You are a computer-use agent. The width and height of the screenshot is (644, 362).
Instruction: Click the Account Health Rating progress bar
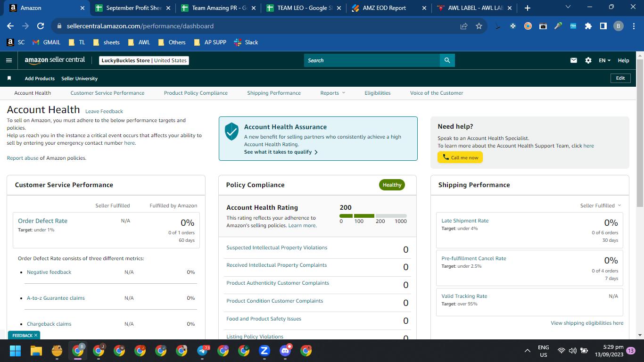point(373,215)
